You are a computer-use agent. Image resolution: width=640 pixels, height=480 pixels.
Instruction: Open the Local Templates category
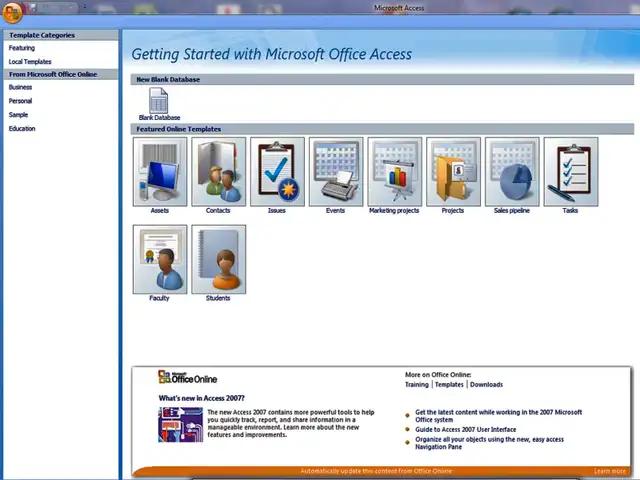pyautogui.click(x=30, y=62)
